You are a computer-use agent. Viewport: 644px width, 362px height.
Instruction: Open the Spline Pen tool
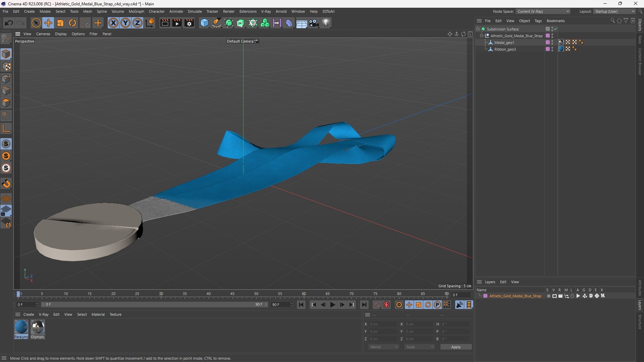pyautogui.click(x=217, y=23)
